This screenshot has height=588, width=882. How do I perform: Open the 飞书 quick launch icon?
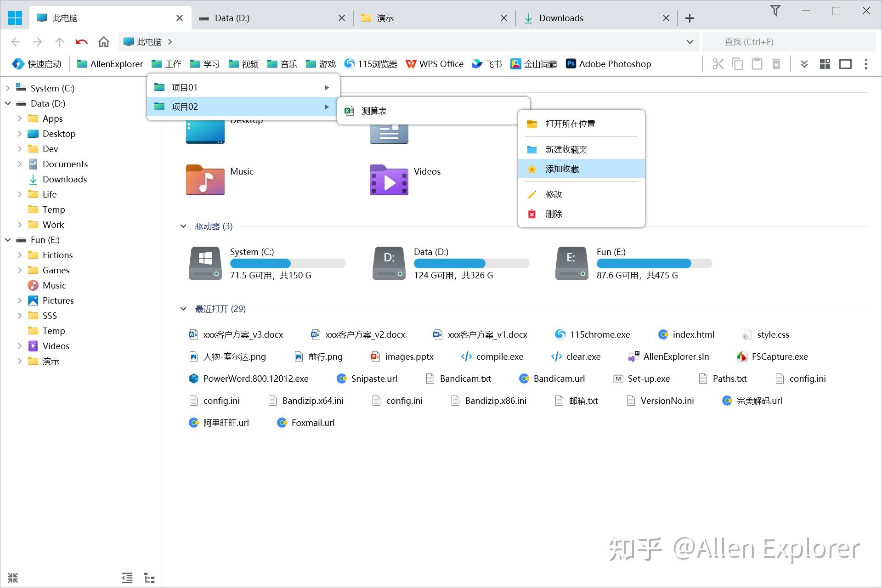pyautogui.click(x=486, y=64)
